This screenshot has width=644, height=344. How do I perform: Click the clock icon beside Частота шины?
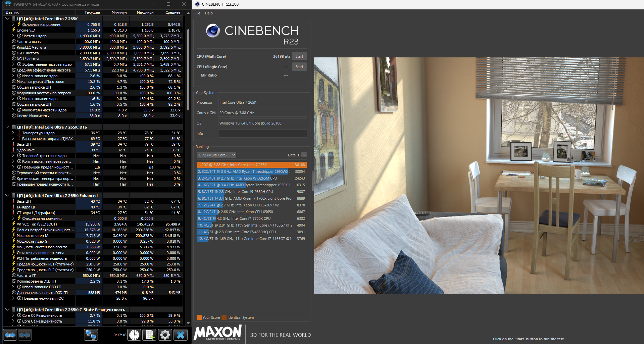(x=14, y=41)
